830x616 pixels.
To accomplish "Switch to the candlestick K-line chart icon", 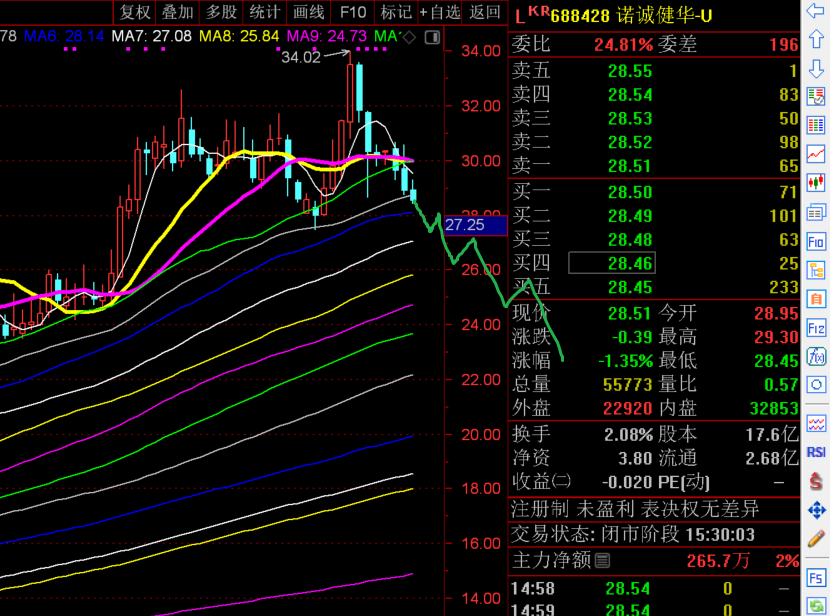I will [816, 183].
